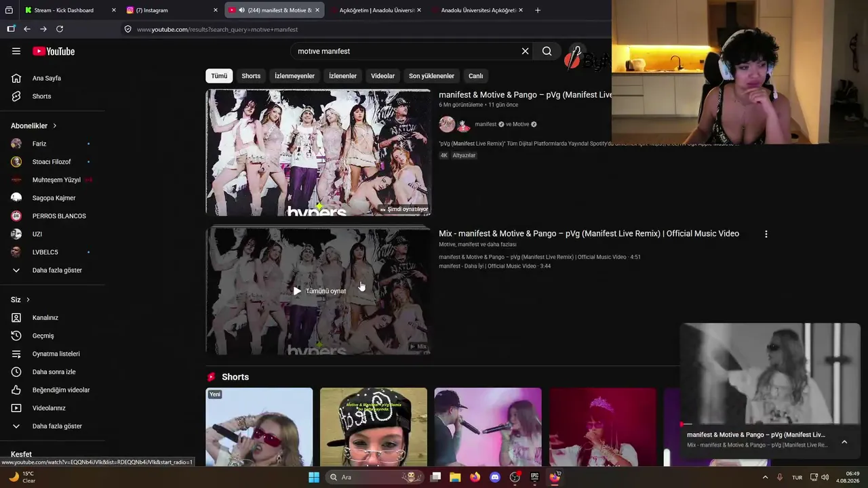The width and height of the screenshot is (868, 488).
Task: Open Sagopa Kajmer channel in subscriptions
Action: tap(52, 198)
